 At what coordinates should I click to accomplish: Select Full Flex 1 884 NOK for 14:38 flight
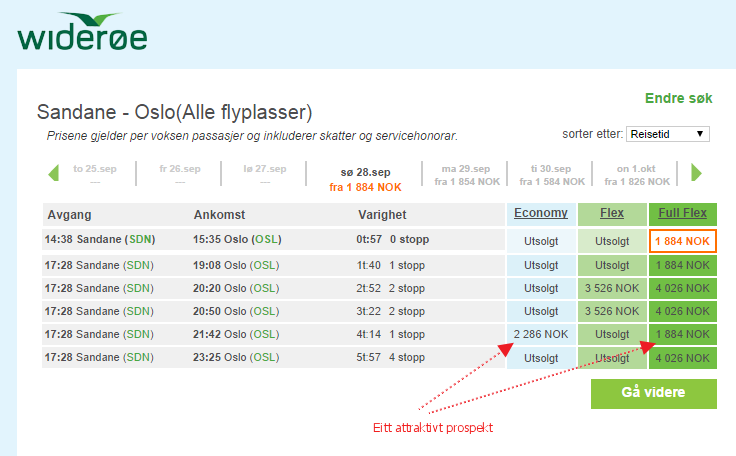tap(682, 241)
